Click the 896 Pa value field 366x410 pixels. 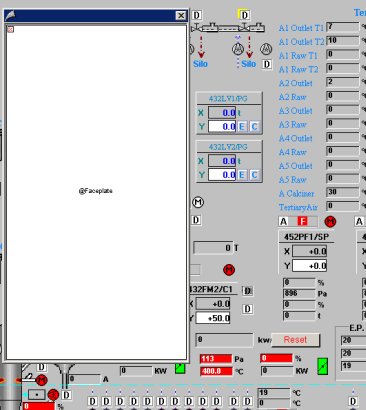pyautogui.click(x=299, y=294)
